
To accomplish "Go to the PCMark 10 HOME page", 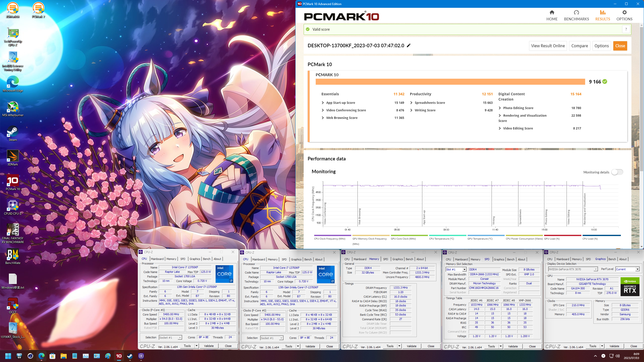I will [552, 15].
